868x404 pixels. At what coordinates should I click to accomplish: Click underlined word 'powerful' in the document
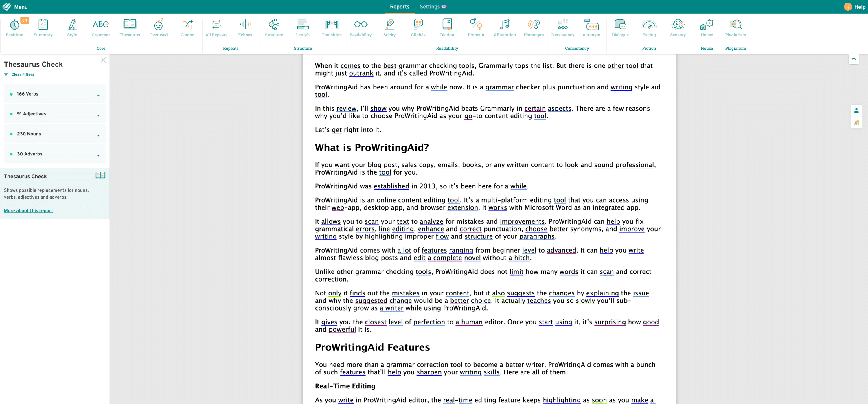342,329
